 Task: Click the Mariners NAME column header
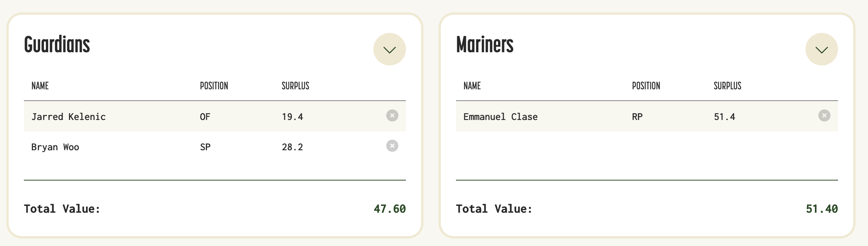pos(472,86)
